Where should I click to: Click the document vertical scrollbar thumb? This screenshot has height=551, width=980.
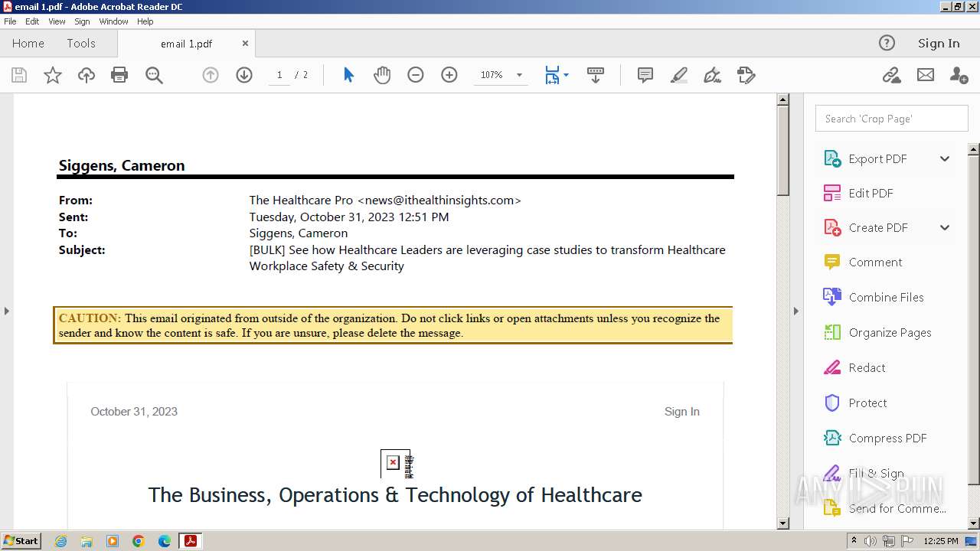782,149
